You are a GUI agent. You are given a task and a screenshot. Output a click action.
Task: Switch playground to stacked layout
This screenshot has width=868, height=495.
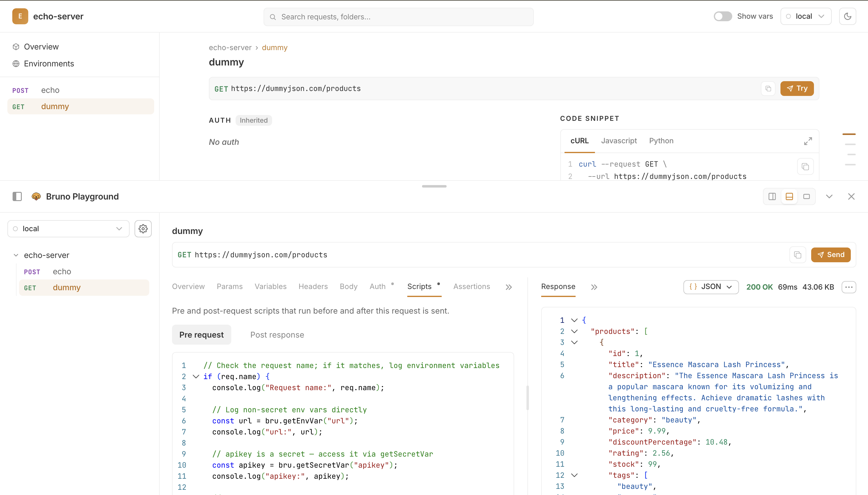(789, 196)
